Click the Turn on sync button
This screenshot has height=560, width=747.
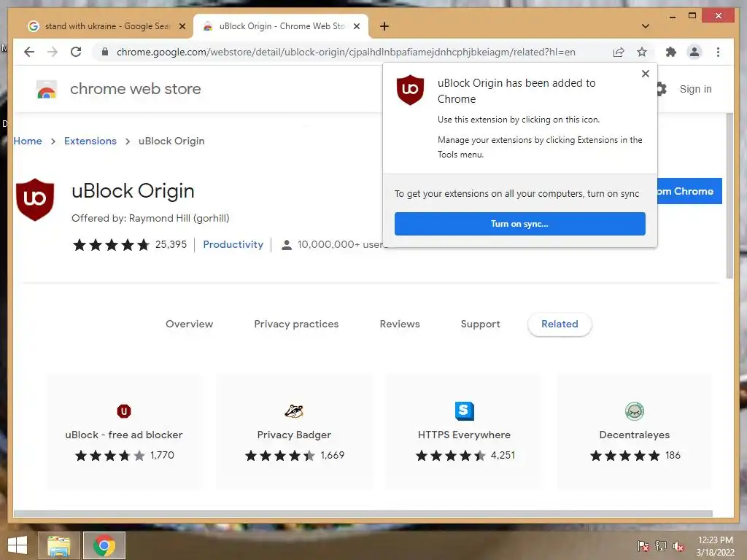[x=519, y=224]
